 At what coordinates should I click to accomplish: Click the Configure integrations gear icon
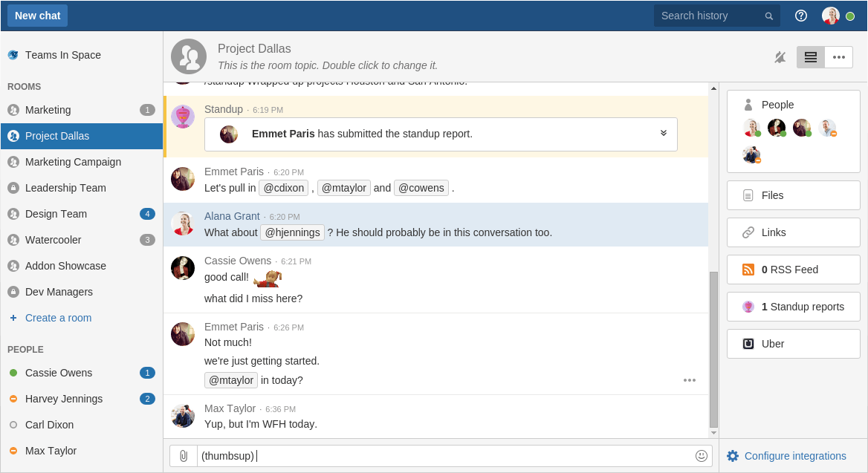pos(733,456)
